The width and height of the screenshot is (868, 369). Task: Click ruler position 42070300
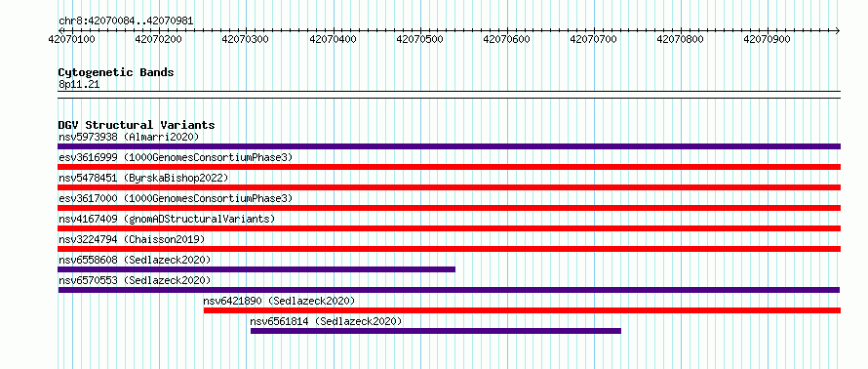[246, 39]
